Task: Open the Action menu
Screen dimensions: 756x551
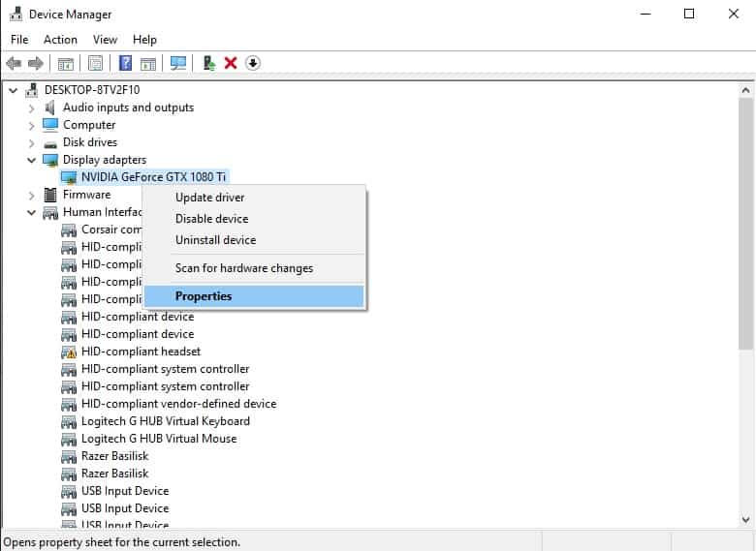Action: 60,40
